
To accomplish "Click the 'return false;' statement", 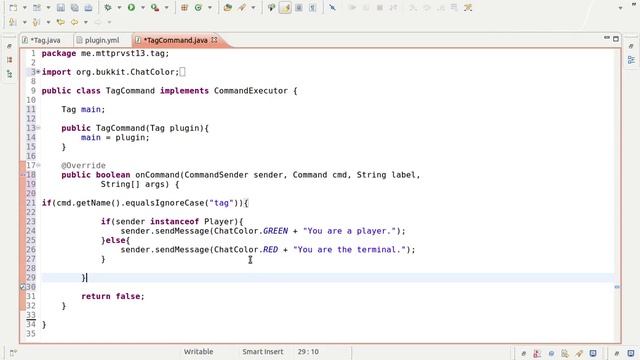I will (113, 296).
